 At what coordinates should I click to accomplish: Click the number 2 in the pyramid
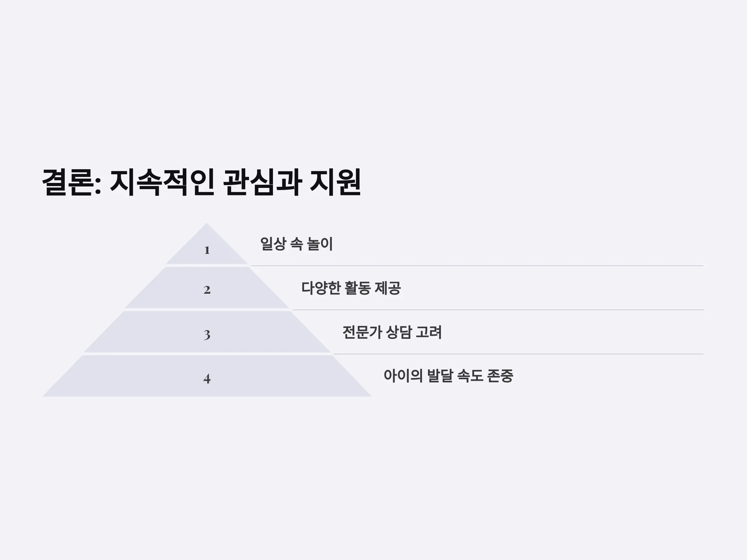coord(207,290)
